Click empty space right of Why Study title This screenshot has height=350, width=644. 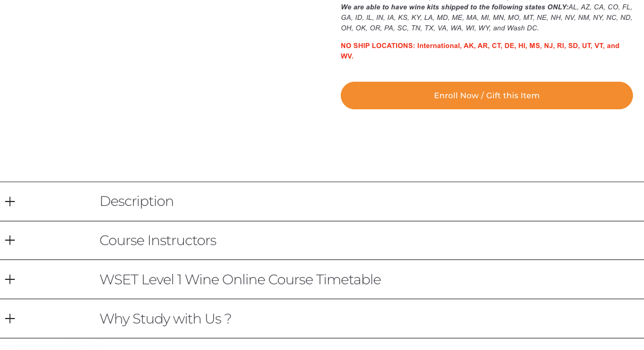click(437, 319)
